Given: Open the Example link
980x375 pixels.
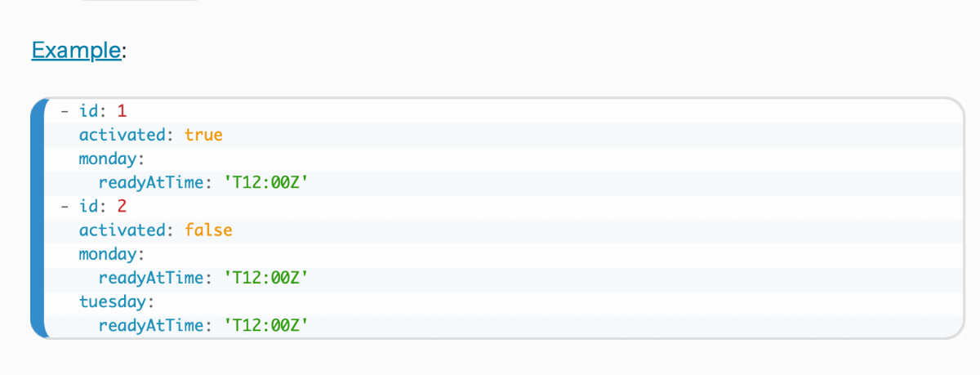Looking at the screenshot, I should tap(76, 51).
